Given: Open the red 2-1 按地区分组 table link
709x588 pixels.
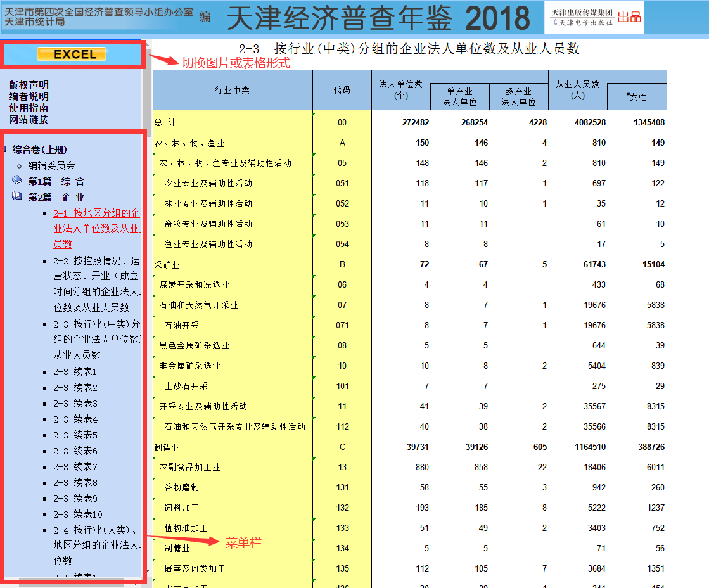Looking at the screenshot, I should point(97,228).
